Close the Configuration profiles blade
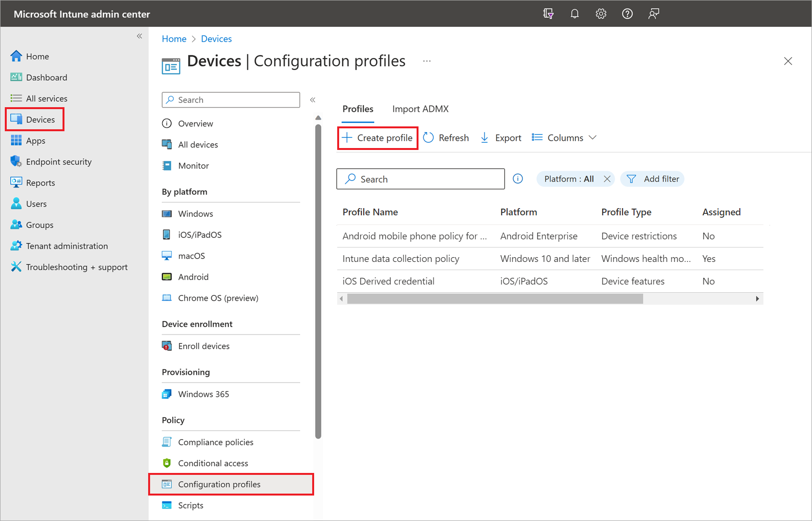Image resolution: width=812 pixels, height=521 pixels. pyautogui.click(x=788, y=61)
